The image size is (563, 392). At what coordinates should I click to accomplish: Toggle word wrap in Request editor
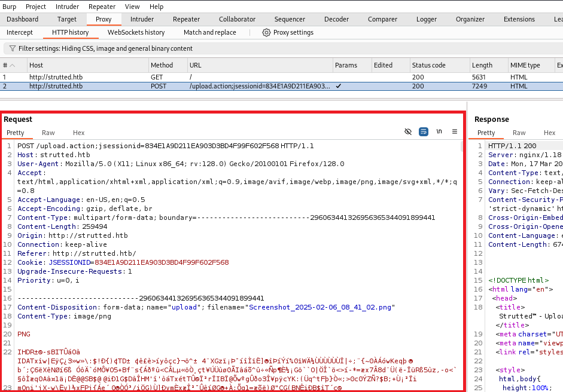424,131
